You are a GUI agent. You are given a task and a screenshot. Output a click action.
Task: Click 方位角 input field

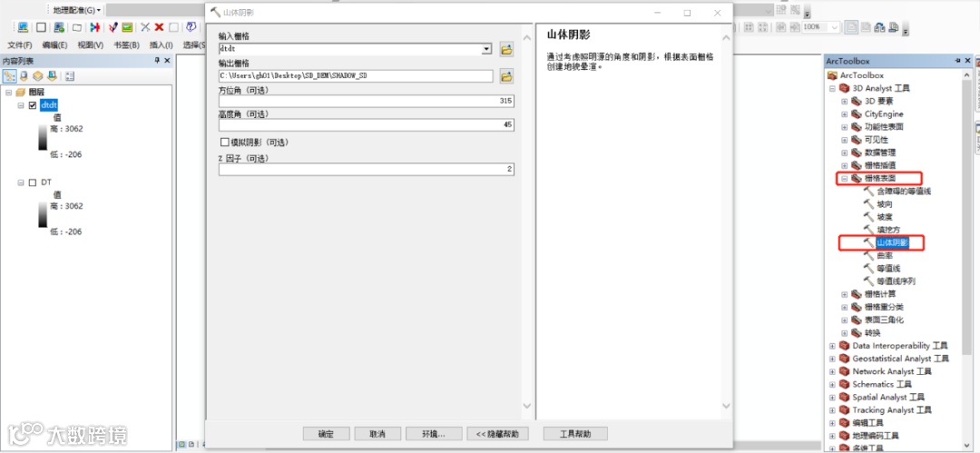367,102
